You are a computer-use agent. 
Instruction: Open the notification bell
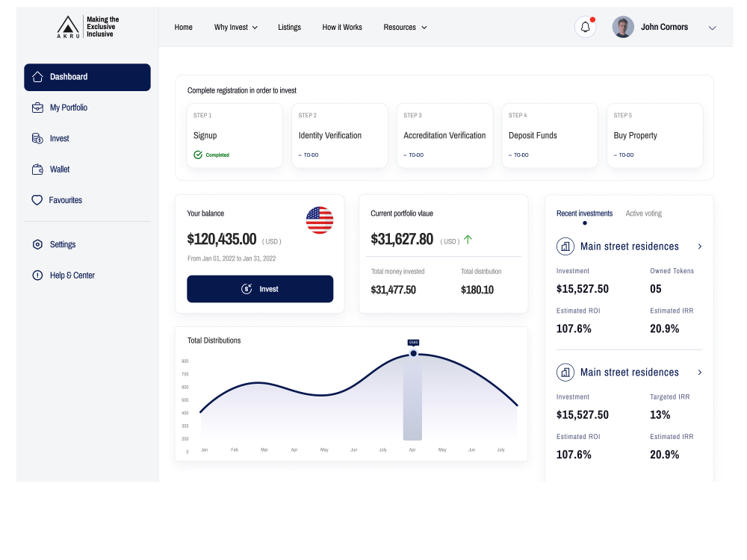585,27
